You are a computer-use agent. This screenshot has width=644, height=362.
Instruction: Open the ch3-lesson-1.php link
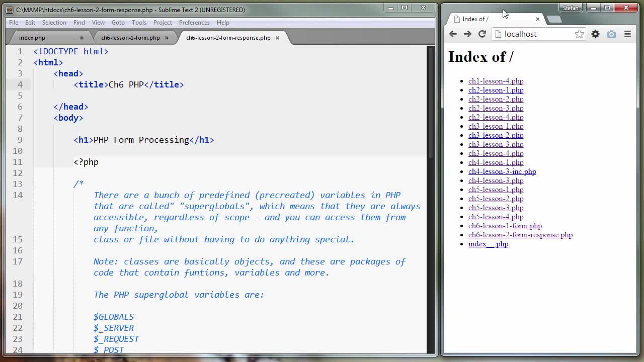coord(496,126)
